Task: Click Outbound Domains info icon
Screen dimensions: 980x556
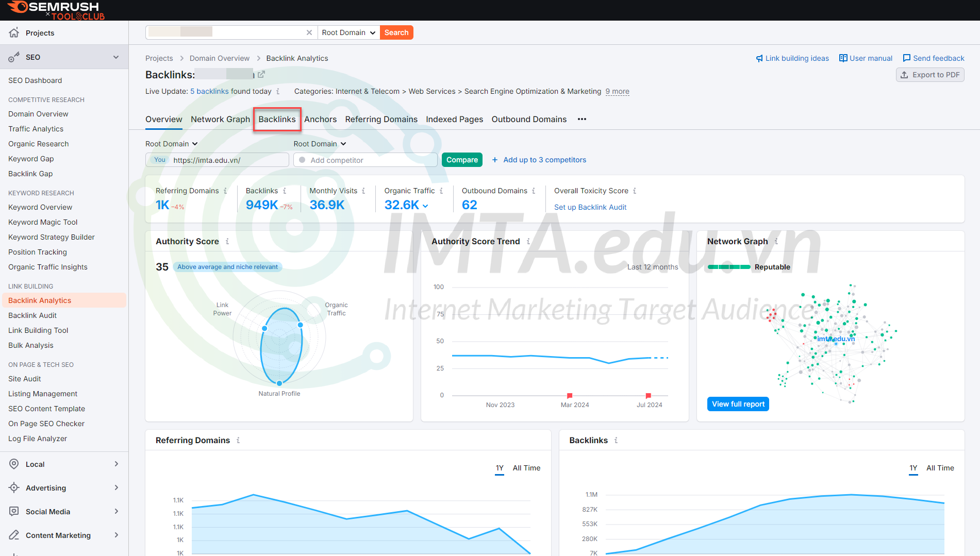Action: coord(534,191)
